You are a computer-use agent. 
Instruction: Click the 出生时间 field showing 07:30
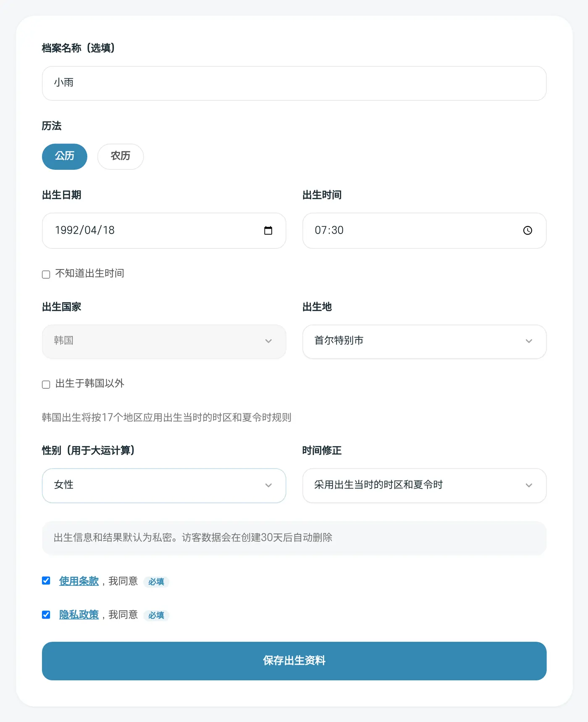point(424,230)
